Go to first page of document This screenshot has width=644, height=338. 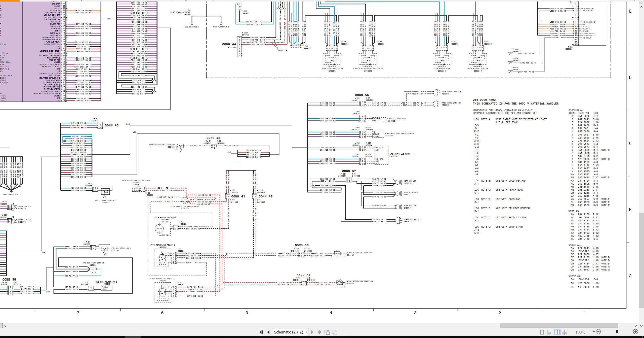pos(261,332)
